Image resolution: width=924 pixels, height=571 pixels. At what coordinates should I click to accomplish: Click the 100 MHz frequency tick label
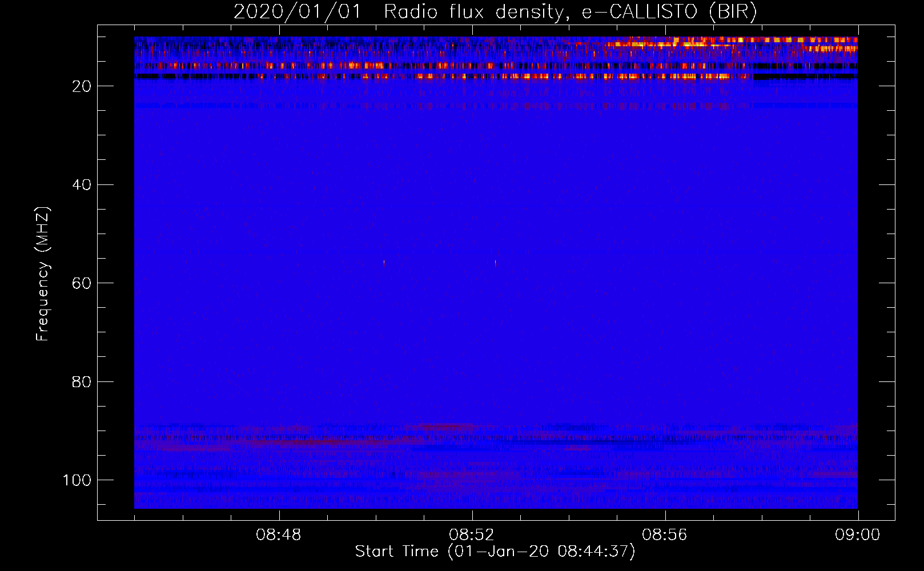point(77,480)
